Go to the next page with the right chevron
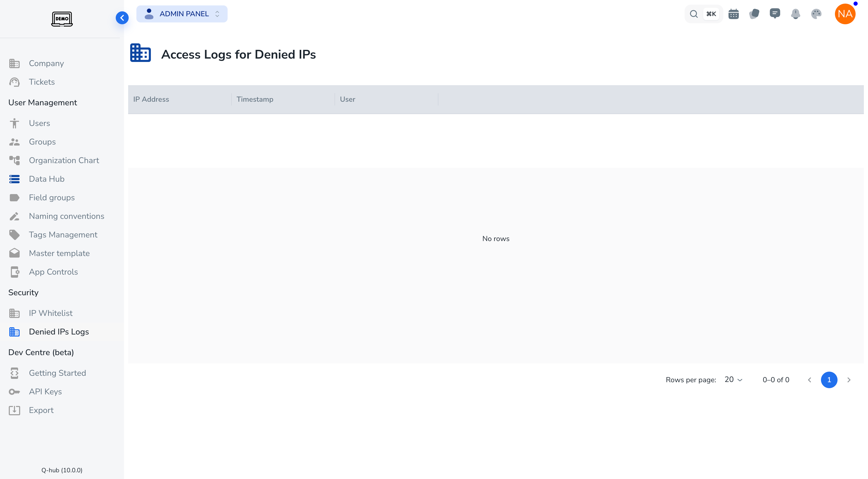The height and width of the screenshot is (479, 868). point(849,380)
